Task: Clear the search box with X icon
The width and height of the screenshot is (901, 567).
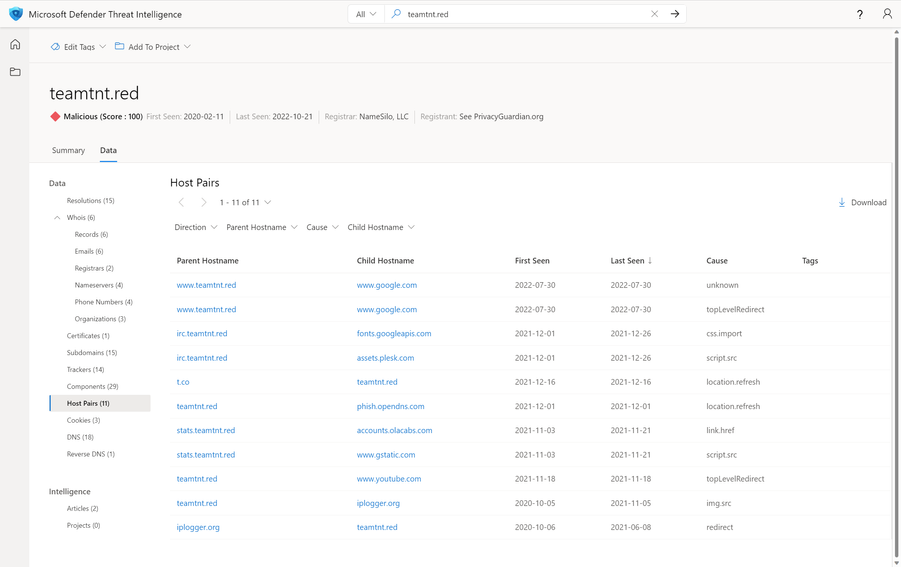Action: 654,14
